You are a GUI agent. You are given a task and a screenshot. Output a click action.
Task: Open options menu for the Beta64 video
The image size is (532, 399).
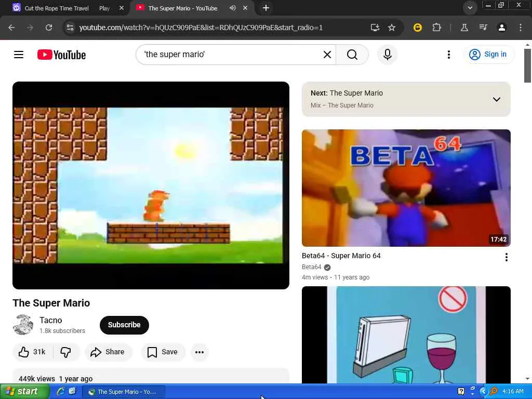(x=506, y=257)
